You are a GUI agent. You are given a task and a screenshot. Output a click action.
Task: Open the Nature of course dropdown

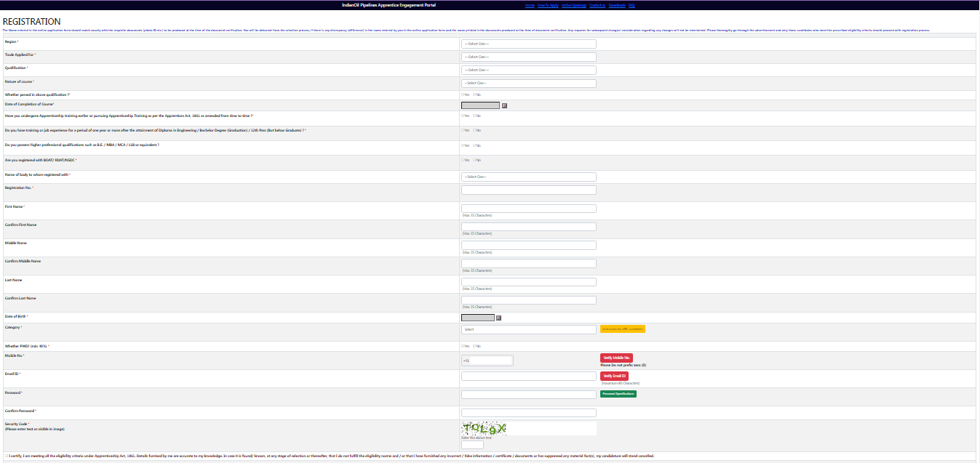click(x=528, y=84)
